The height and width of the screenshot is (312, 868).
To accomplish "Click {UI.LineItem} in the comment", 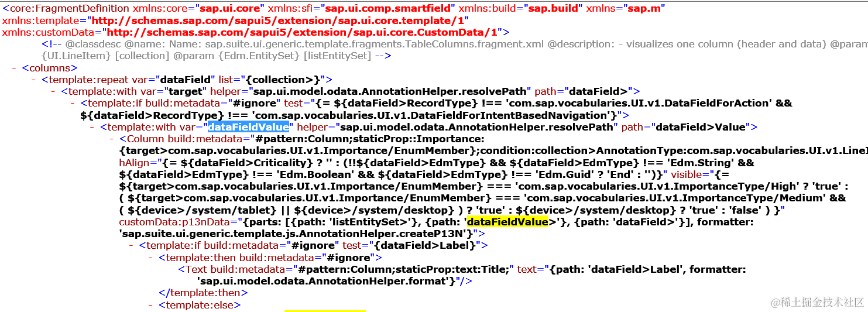I will tap(77, 56).
